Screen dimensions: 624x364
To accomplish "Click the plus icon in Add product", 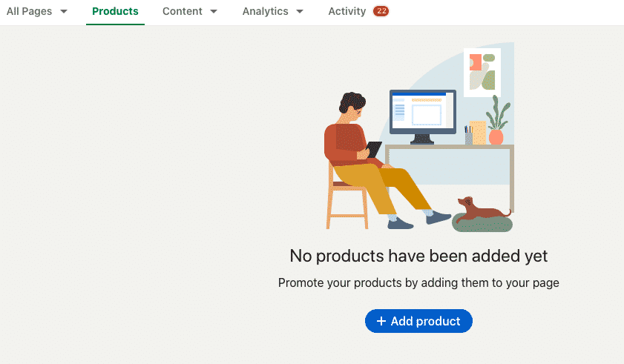I will point(381,321).
